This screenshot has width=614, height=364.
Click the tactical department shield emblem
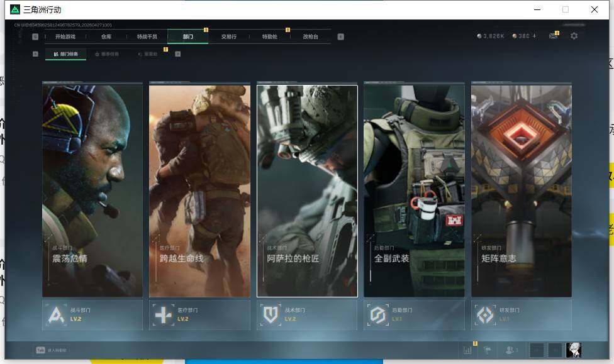[x=271, y=315]
